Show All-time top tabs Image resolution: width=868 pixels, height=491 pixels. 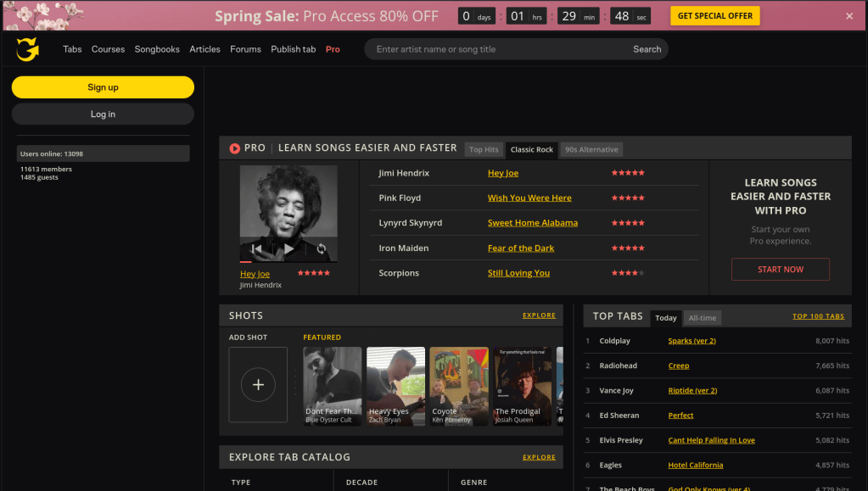(x=702, y=318)
